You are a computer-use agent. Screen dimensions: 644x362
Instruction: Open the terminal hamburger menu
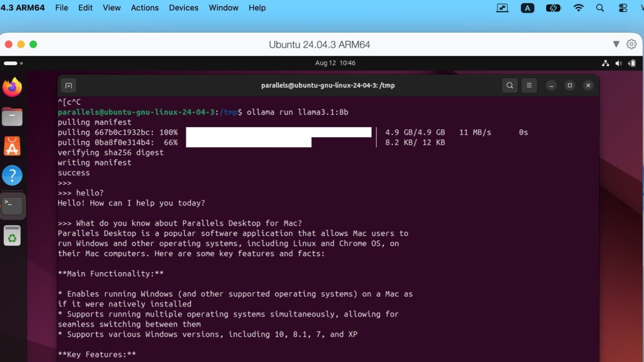tap(529, 85)
